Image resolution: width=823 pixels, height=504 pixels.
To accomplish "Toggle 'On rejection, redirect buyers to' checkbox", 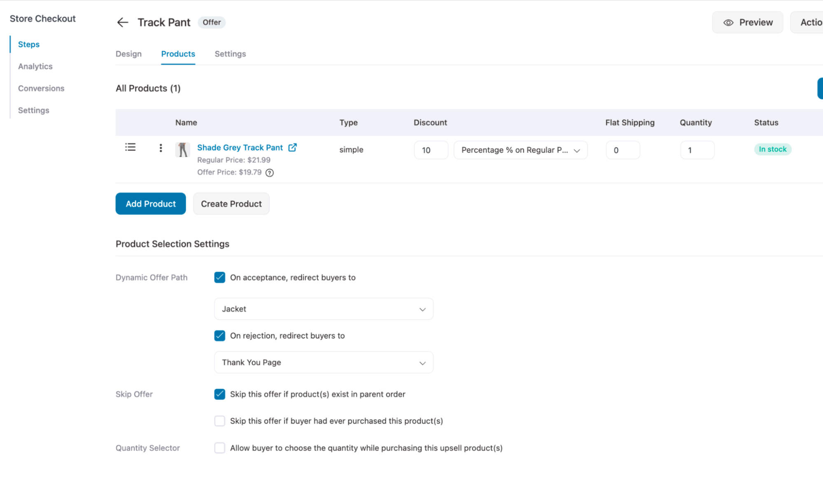I will pos(219,336).
